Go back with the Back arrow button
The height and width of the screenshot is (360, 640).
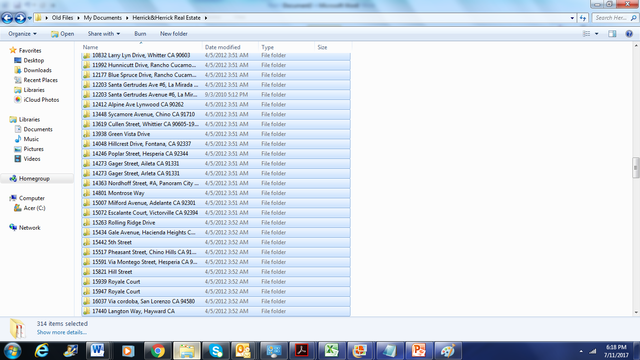pos(7,18)
